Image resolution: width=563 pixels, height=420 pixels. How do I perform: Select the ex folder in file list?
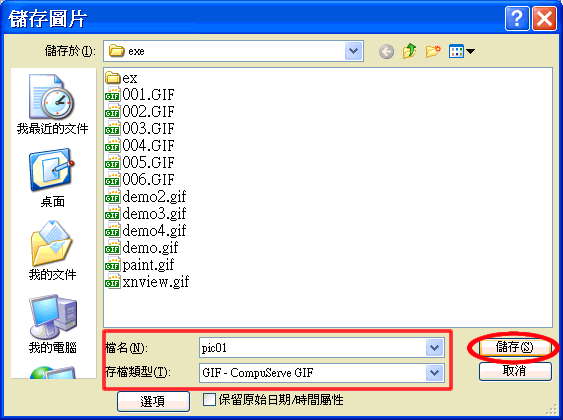tap(121, 78)
